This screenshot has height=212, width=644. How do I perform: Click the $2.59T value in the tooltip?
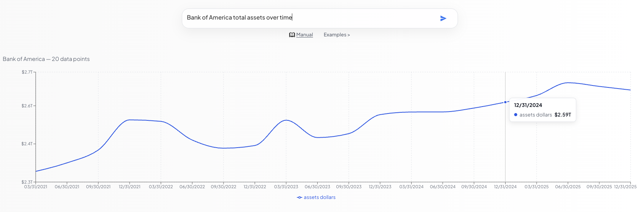[x=563, y=115]
